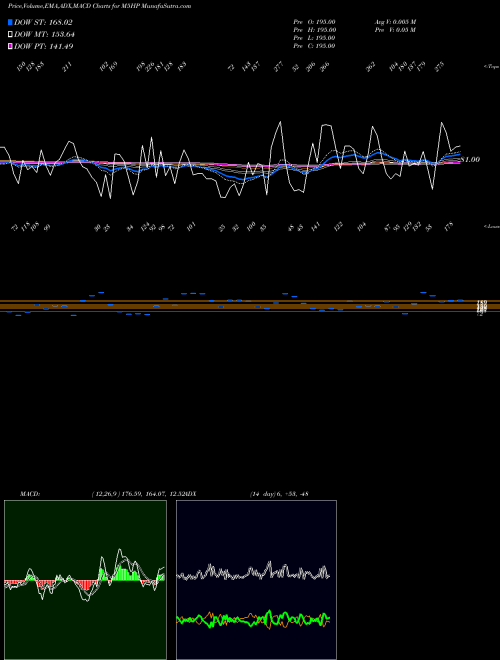Viewport: 500px width, 660px height.
Task: Click the magenta DOW PT legend swatch
Action: pyautogui.click(x=10, y=46)
